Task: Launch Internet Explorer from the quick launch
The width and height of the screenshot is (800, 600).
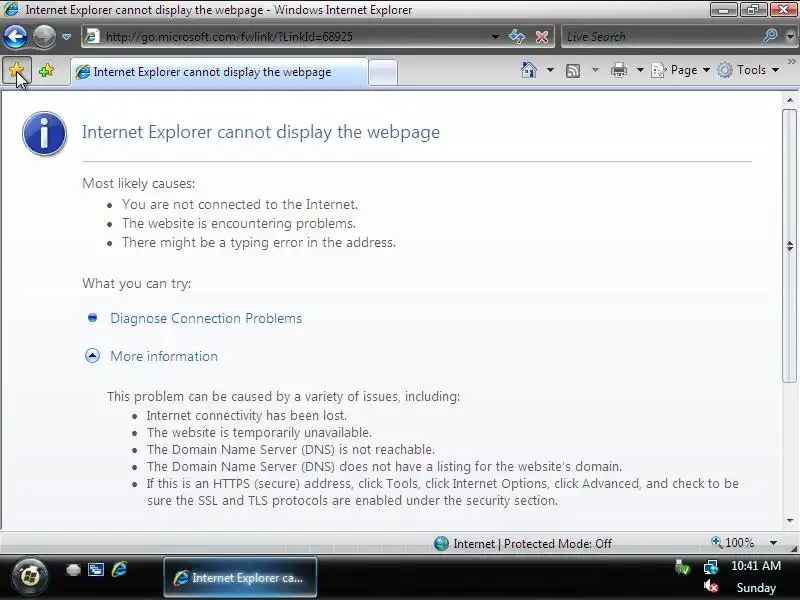Action: click(x=119, y=569)
